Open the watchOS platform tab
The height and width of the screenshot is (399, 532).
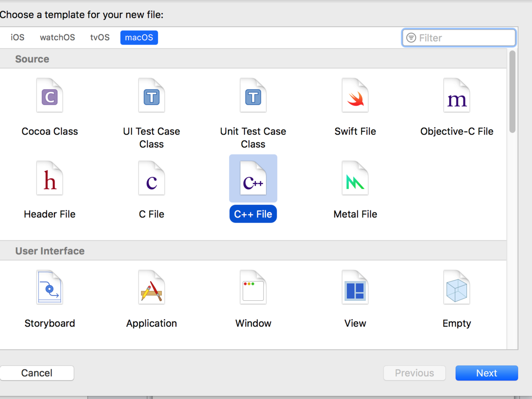tap(57, 38)
